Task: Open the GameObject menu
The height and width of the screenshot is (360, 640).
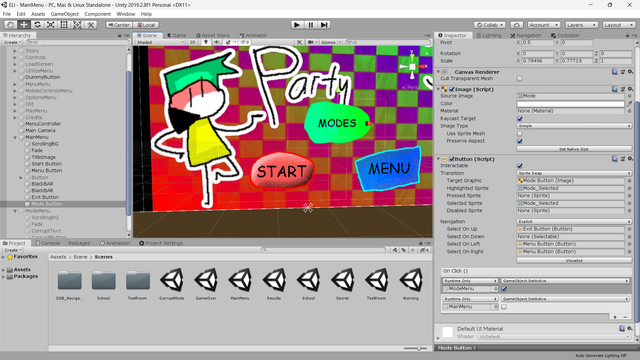Action: click(x=64, y=14)
